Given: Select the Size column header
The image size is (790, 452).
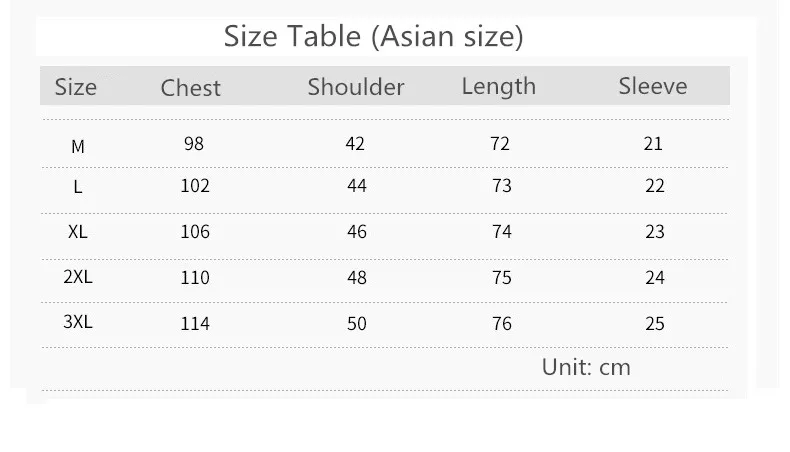Looking at the screenshot, I should (76, 87).
